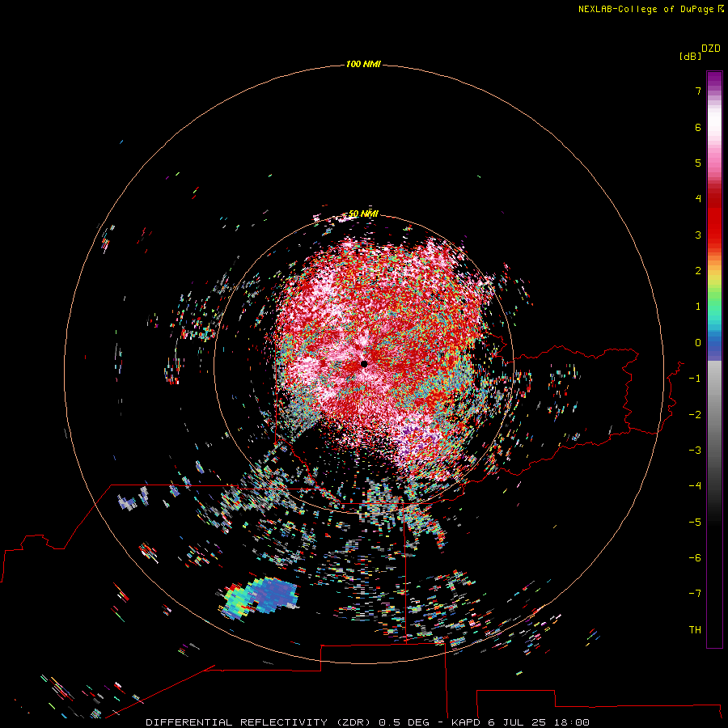Click the -7 value on the color scale
Screen dimensions: 728x728
[x=695, y=594]
